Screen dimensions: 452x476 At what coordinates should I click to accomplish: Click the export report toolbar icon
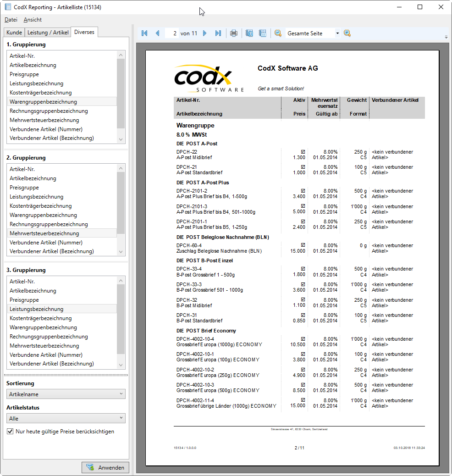coord(249,33)
